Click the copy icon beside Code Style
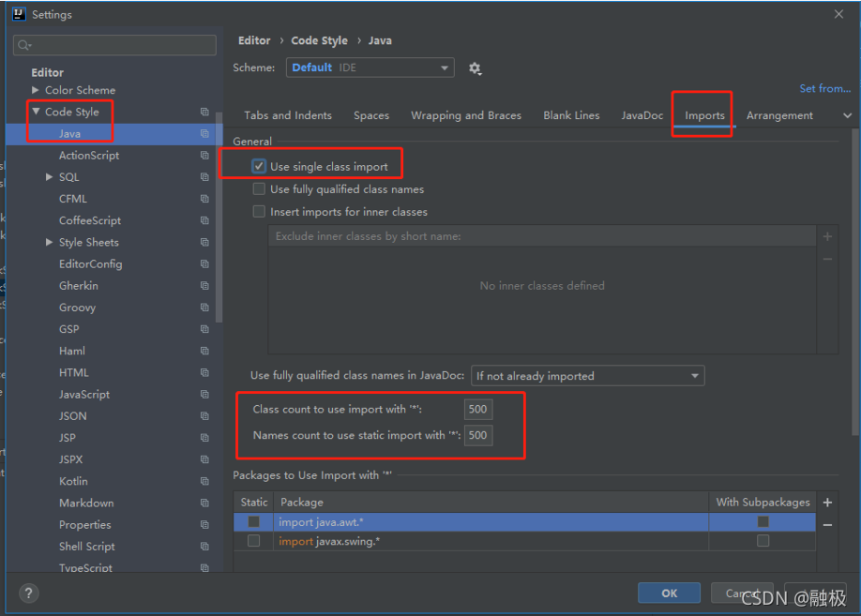 pos(204,112)
